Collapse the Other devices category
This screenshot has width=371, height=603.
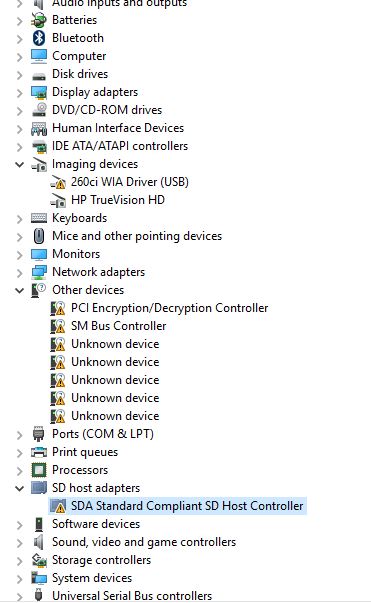(x=20, y=290)
